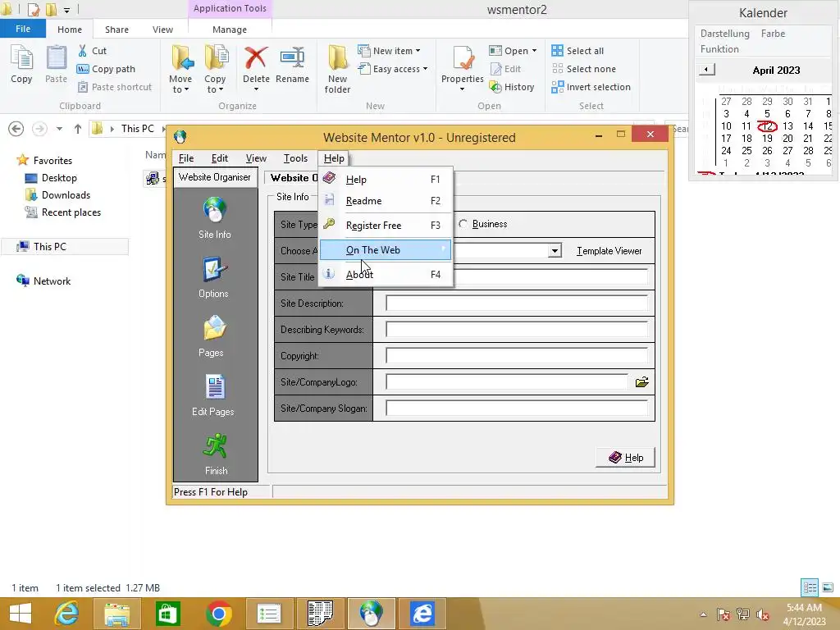Click the Website Organiser tab header
The height and width of the screenshot is (630, 840).
(214, 177)
